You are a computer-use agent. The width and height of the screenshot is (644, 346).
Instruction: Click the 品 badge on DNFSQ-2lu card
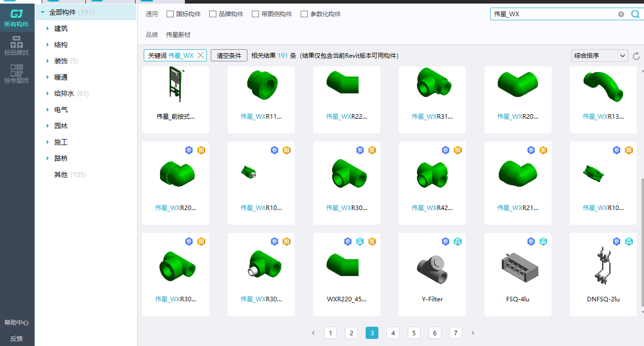pyautogui.click(x=629, y=241)
